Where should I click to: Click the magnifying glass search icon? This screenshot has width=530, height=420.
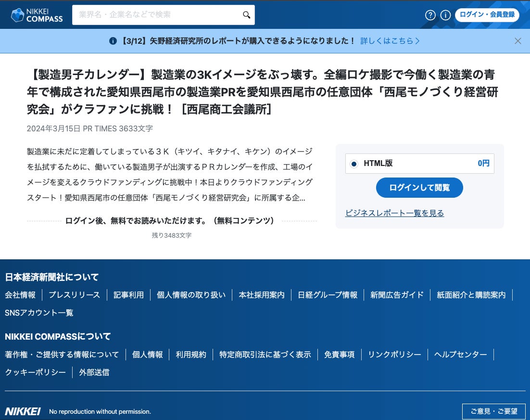click(246, 15)
